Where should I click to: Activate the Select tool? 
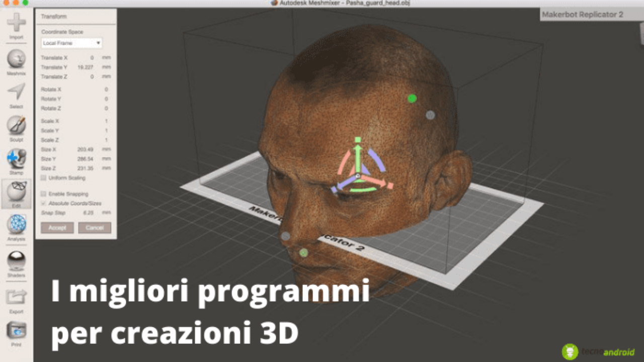coord(17,92)
